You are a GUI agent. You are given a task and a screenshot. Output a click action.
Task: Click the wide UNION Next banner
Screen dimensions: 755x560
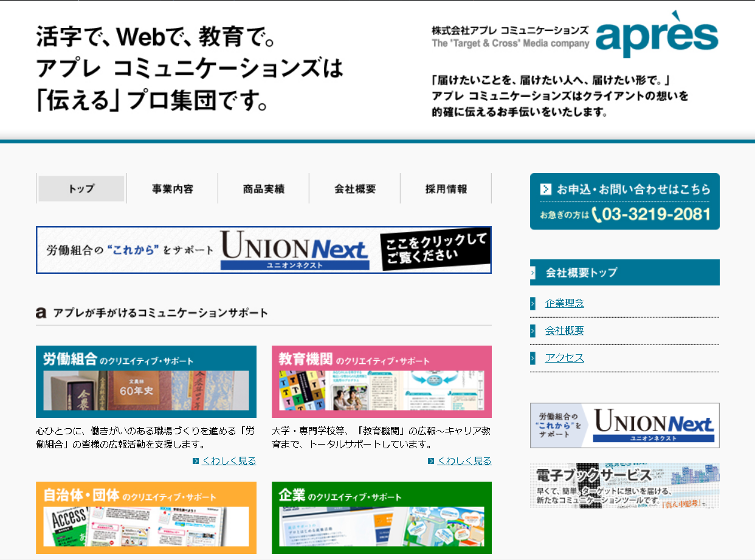263,250
